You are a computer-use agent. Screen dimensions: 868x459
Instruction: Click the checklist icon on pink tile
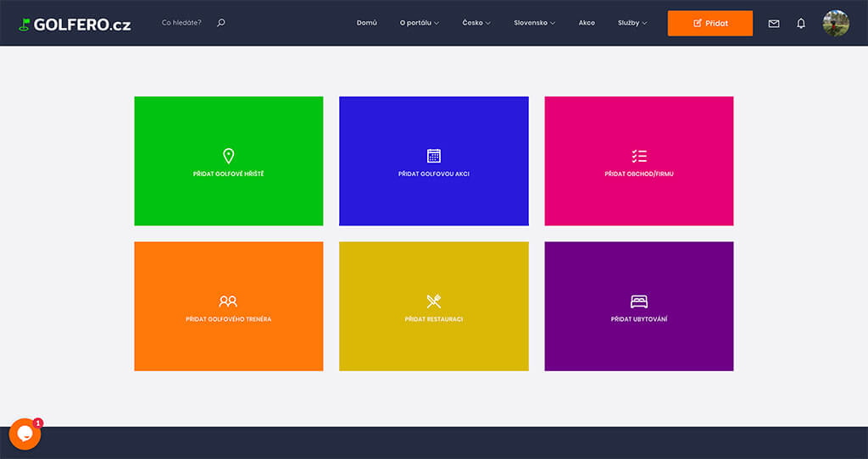639,156
